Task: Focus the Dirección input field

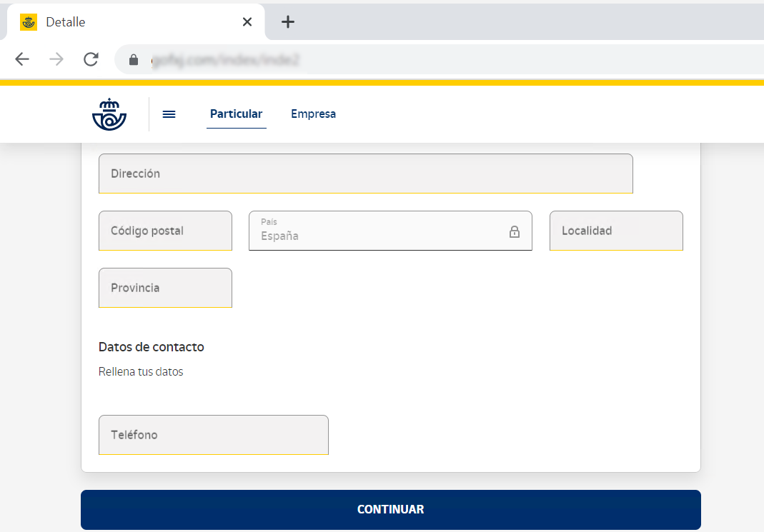Action: click(365, 174)
